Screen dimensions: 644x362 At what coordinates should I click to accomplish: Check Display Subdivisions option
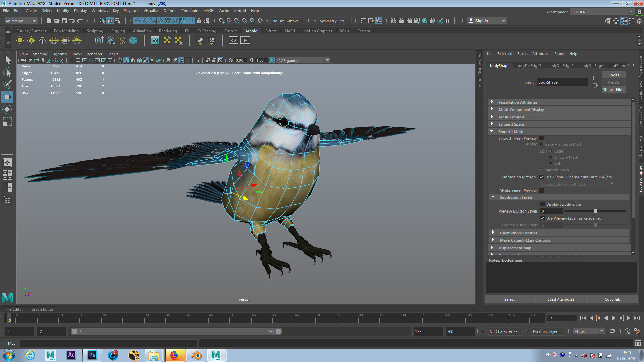coord(542,204)
